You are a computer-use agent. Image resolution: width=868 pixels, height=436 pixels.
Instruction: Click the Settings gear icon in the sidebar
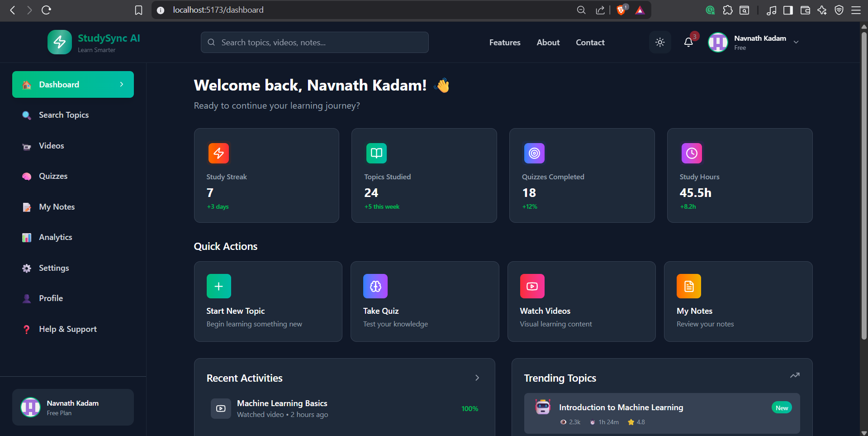pos(27,268)
